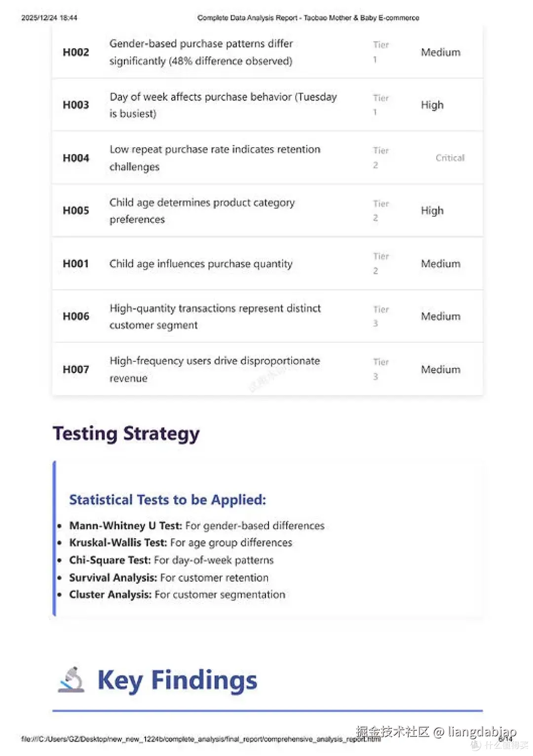Click the Testing Strategy heading

[126, 434]
